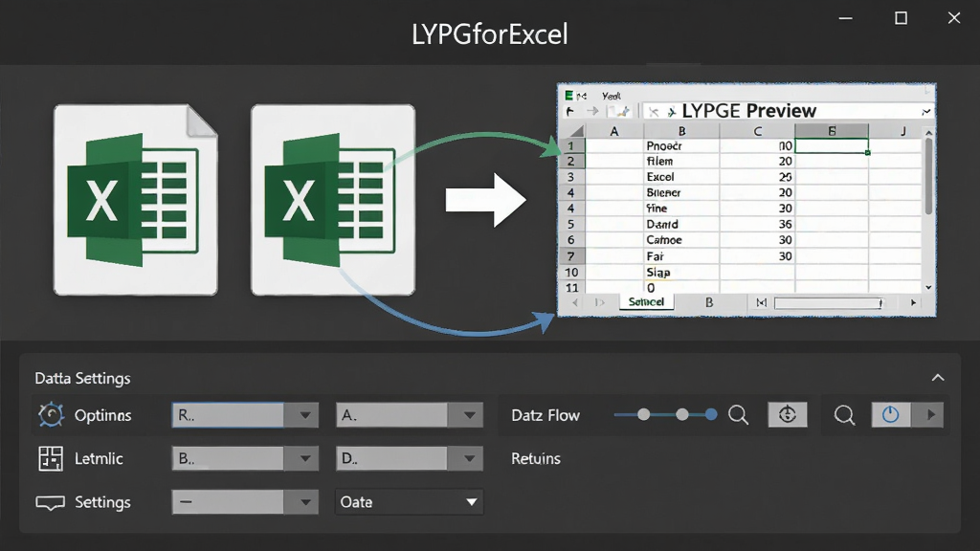Click the first Excel file document icon

tap(136, 200)
